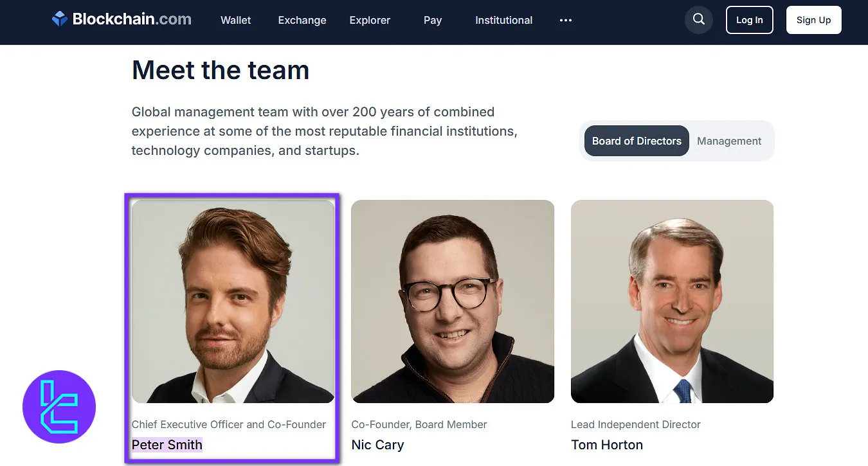Click the Peter Smith name text

click(x=167, y=445)
